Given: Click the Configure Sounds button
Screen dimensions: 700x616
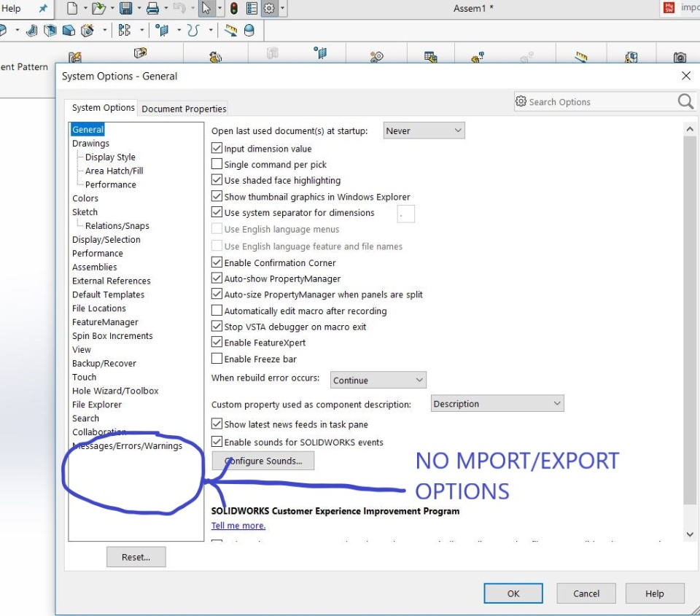Looking at the screenshot, I should pos(263,461).
